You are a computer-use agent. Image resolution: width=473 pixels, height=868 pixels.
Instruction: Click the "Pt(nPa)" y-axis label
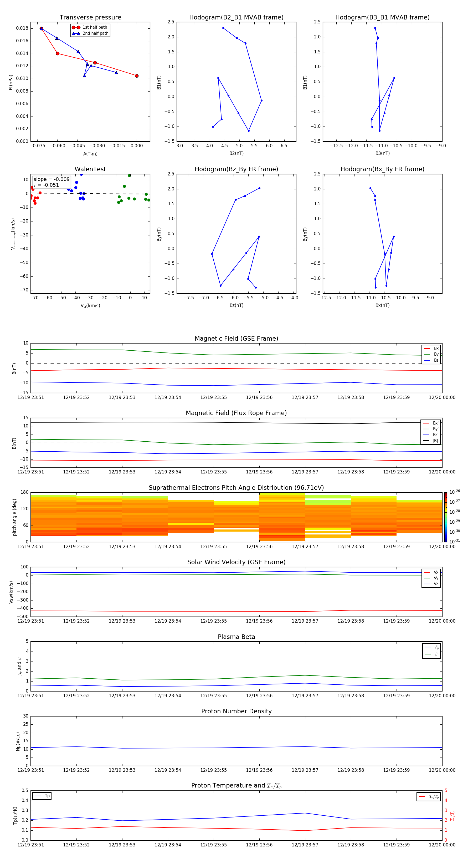11,82
